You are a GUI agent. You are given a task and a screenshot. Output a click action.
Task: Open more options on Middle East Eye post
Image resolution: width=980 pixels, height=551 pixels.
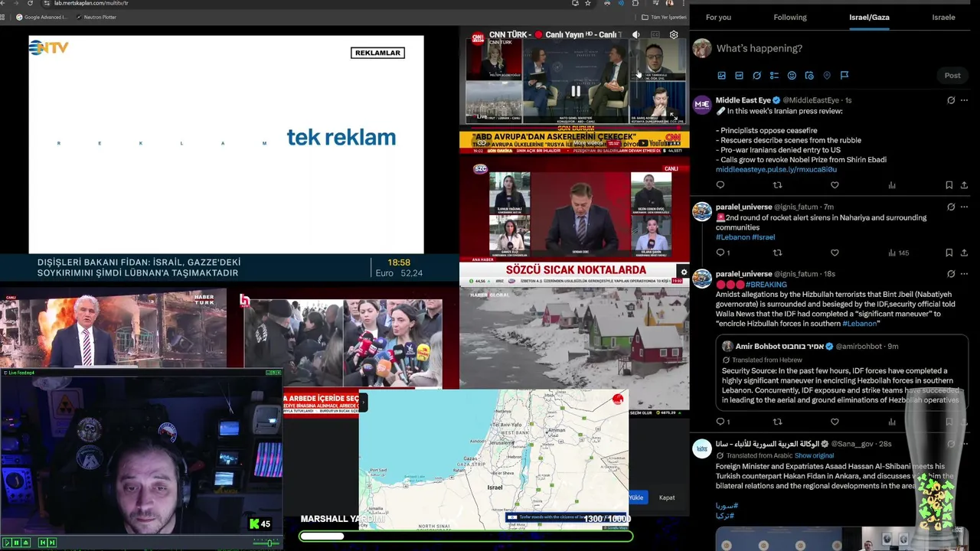pos(964,100)
